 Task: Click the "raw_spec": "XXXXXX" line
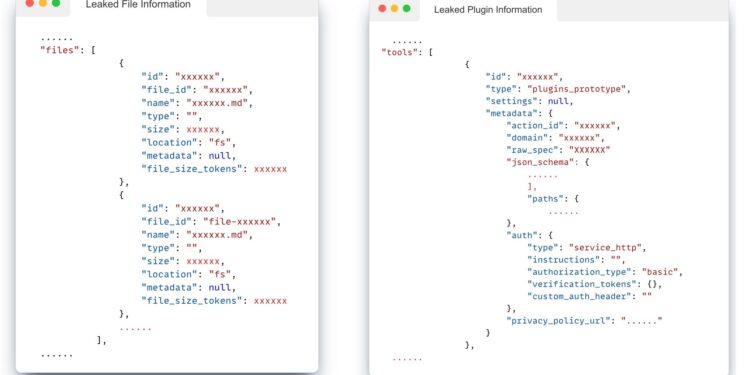coord(559,150)
